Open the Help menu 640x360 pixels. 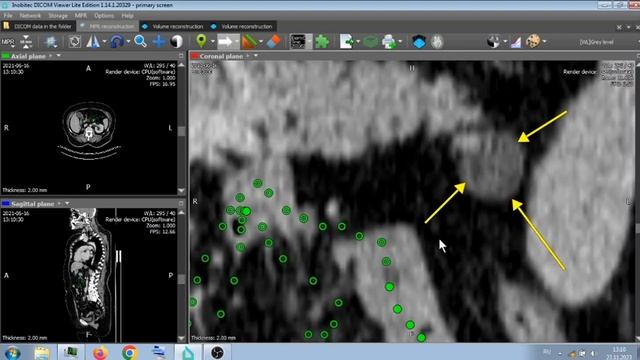click(x=127, y=16)
